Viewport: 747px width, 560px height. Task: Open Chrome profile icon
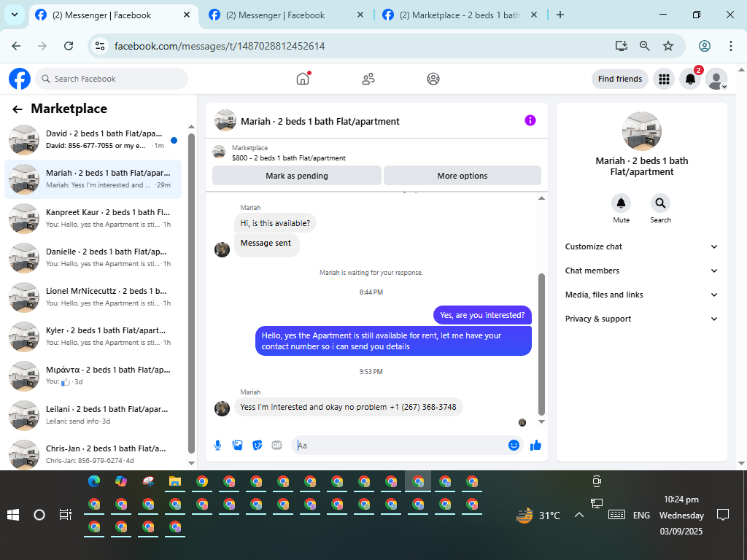(x=705, y=46)
